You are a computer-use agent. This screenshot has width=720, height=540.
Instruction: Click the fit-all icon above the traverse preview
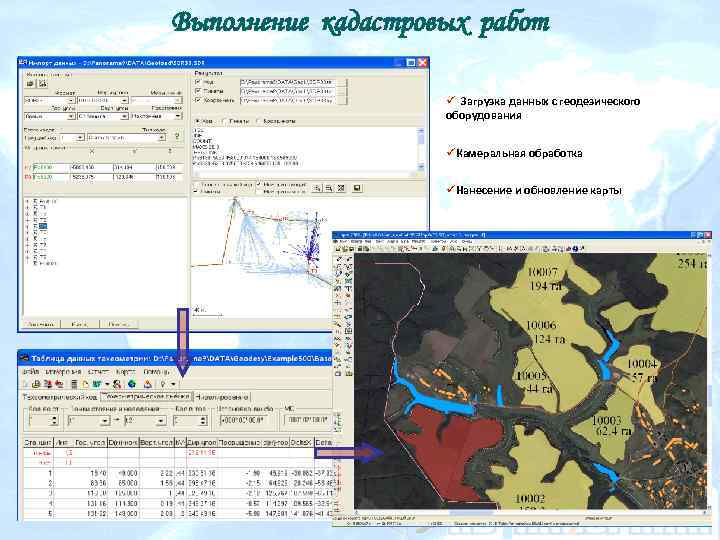click(341, 188)
